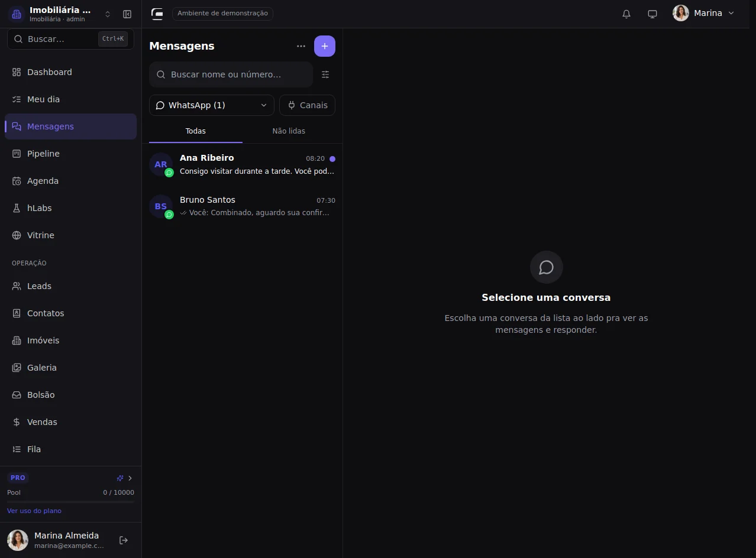Click the 0 / 10000 pool usage text
The width and height of the screenshot is (756, 558).
[x=118, y=492]
